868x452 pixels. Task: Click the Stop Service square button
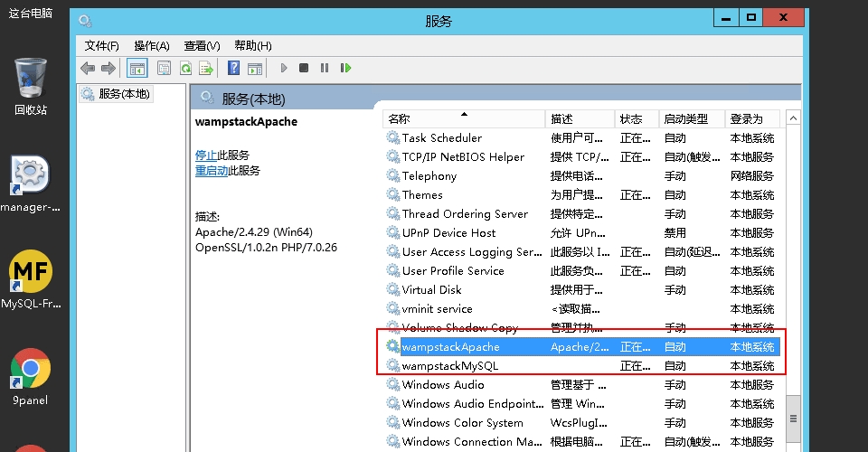[304, 68]
